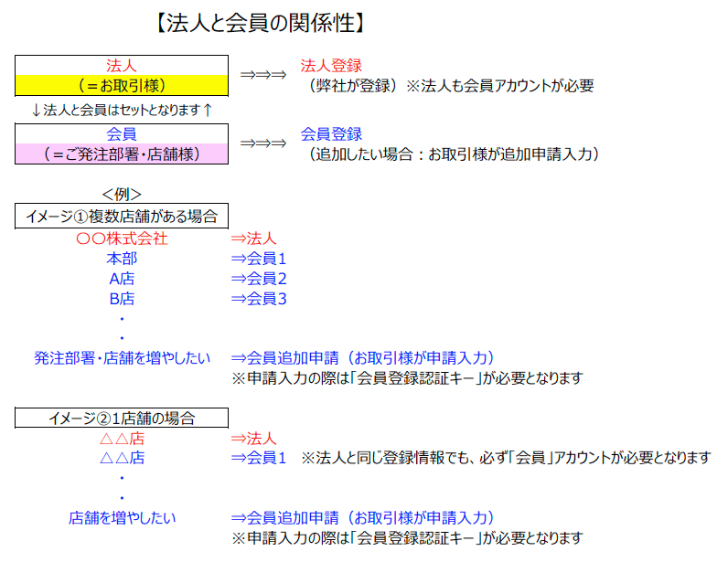Image resolution: width=728 pixels, height=562 pixels.
Task: Click the red 法人登録 text
Action: click(x=331, y=66)
